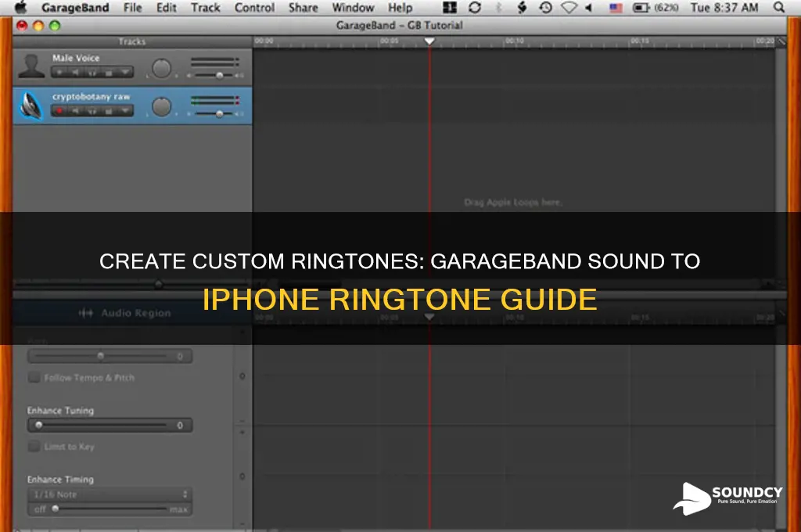This screenshot has height=532, width=801.
Task: Enable recording on the Male Voice track
Action: click(59, 73)
